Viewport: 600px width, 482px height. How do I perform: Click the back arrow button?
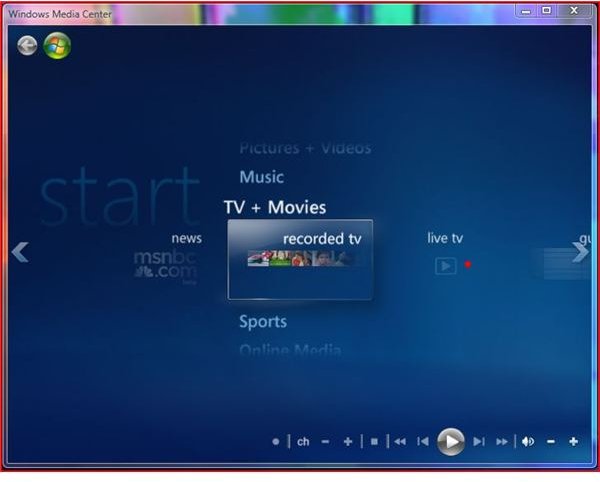pos(27,46)
